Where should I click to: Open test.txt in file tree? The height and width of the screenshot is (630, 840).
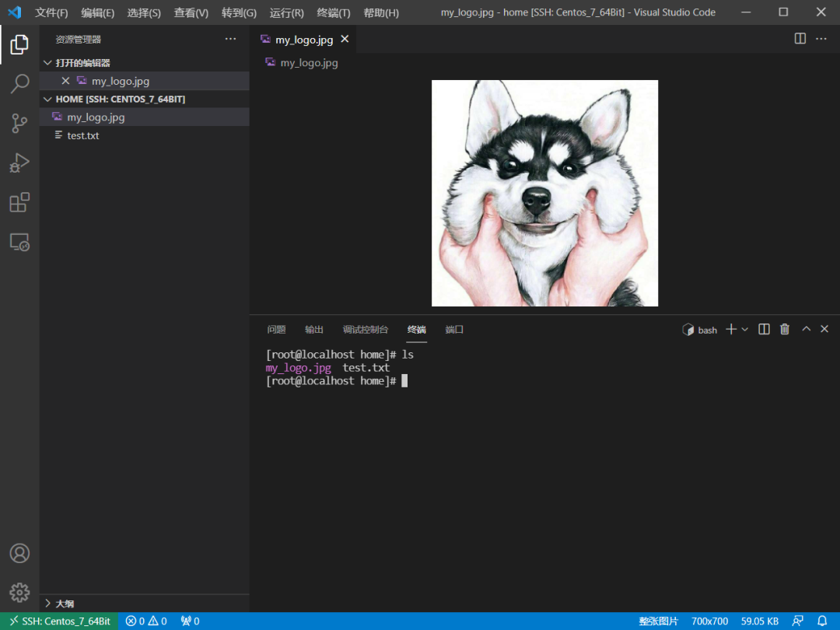coord(145,135)
